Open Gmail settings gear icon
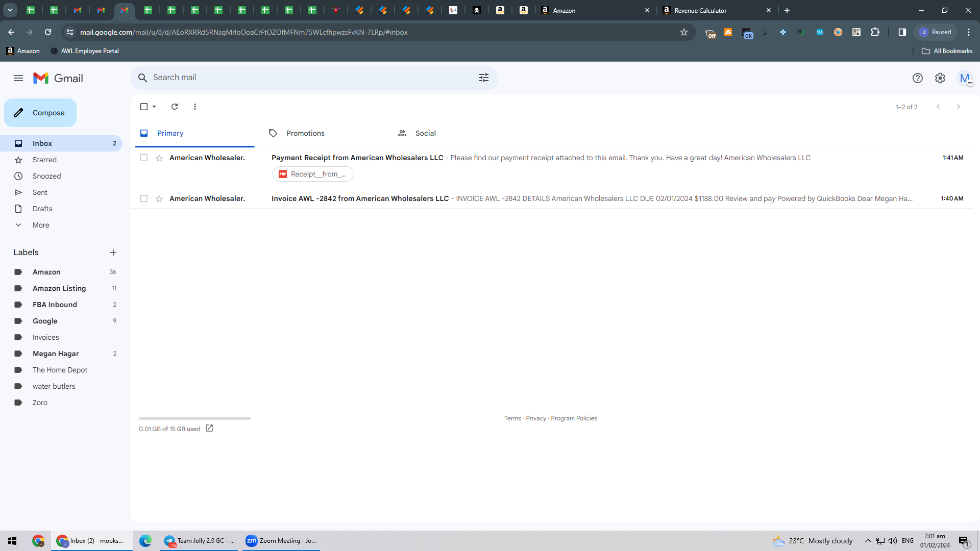Image resolution: width=980 pixels, height=551 pixels. coord(940,78)
